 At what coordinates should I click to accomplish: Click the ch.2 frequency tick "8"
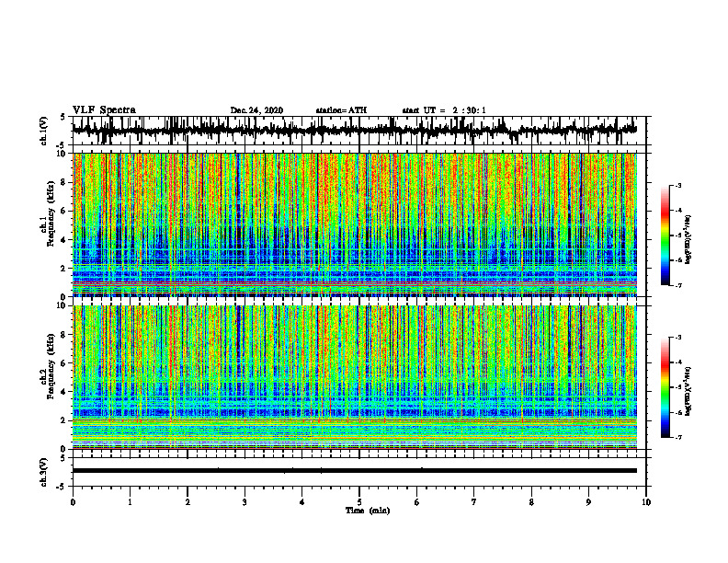click(x=64, y=335)
